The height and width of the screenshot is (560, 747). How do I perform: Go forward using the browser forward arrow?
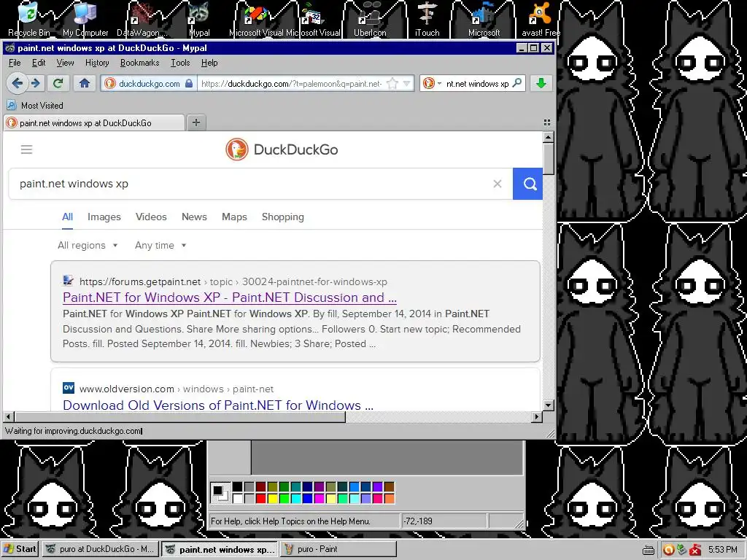tap(36, 83)
